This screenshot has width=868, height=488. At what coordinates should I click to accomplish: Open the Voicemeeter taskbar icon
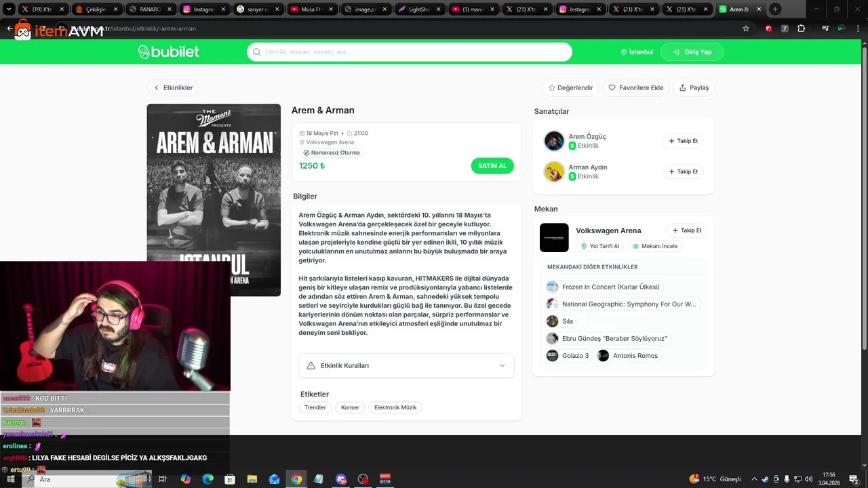click(385, 479)
